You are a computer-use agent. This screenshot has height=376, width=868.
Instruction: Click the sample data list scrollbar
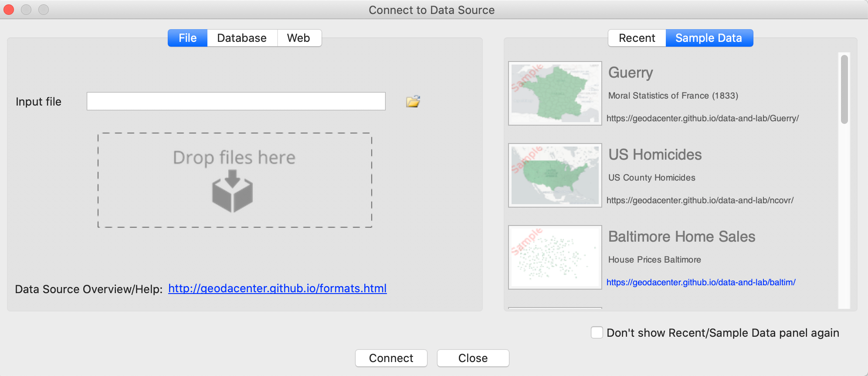coord(844,89)
